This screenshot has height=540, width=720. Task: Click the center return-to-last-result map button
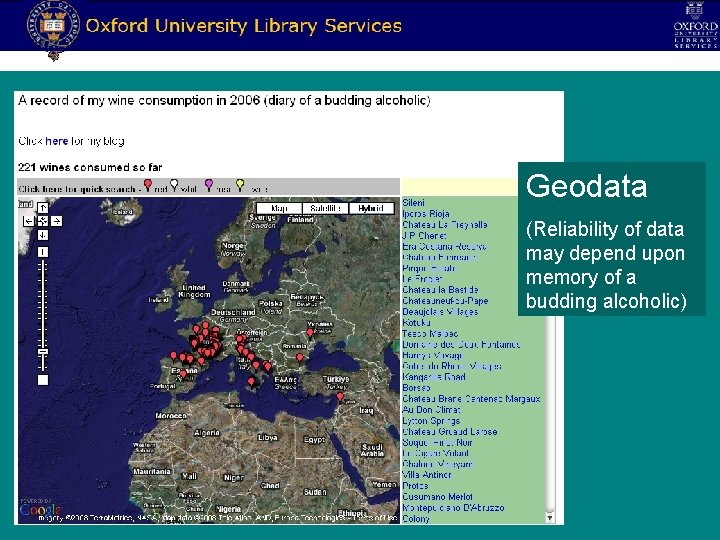43,221
